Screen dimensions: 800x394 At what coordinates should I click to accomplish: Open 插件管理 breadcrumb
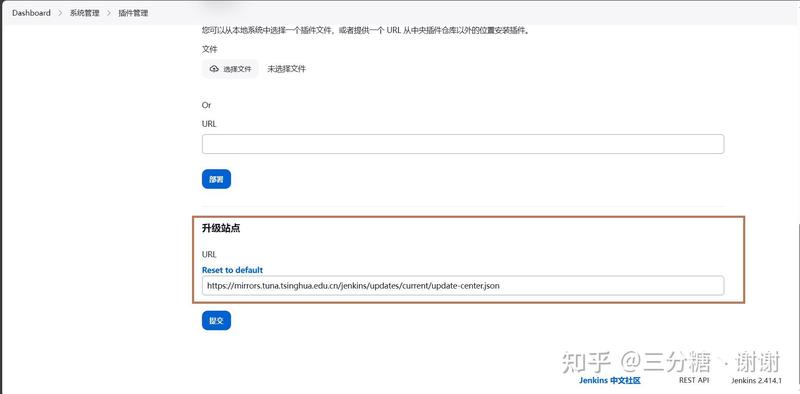tap(133, 13)
